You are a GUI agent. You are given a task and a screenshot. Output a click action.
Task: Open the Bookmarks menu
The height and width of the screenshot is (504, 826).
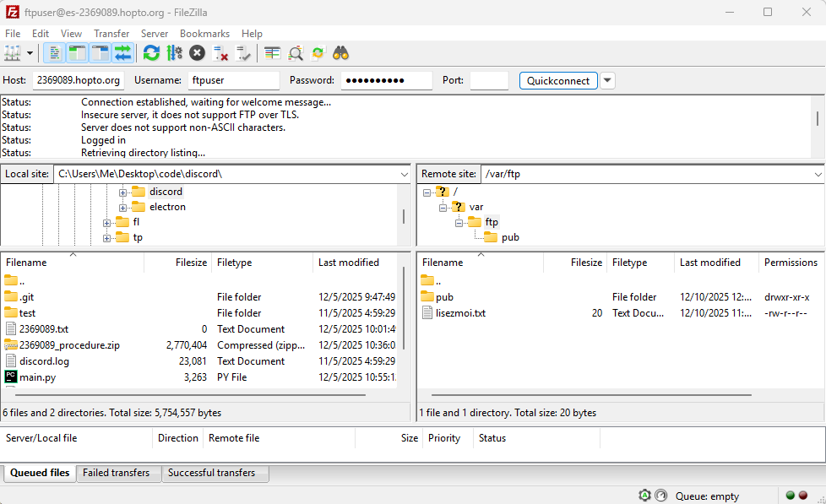tap(204, 34)
